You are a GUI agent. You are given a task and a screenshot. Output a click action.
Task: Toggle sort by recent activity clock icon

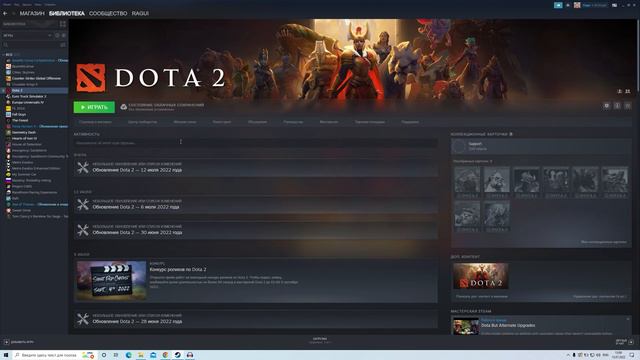click(x=57, y=36)
